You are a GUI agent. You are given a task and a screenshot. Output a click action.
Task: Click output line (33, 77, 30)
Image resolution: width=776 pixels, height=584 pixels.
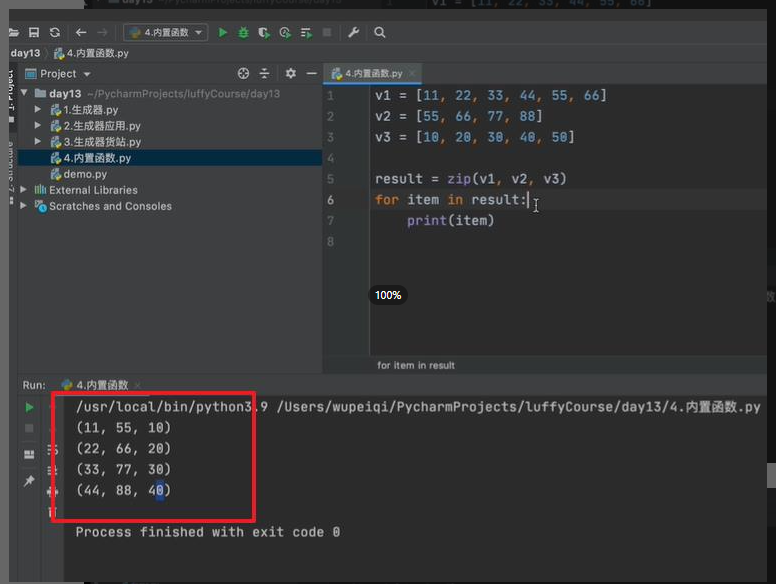(x=123, y=469)
